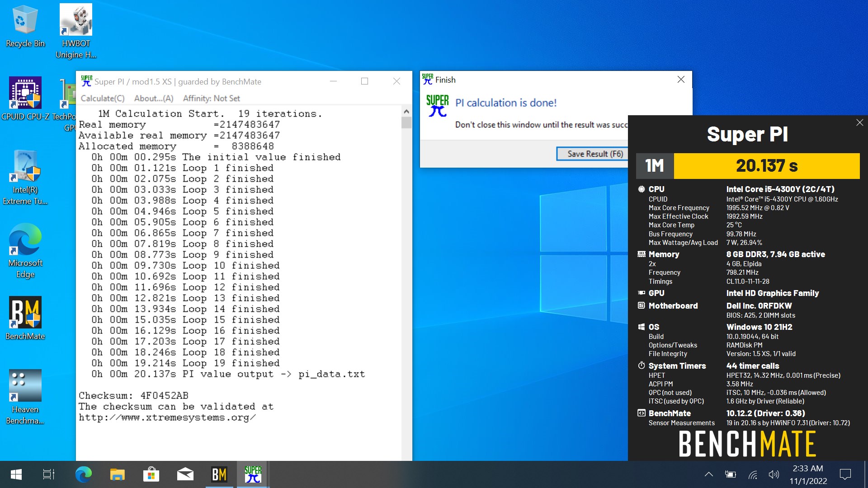Click the Finish dialog title icon
The height and width of the screenshot is (488, 868).
pyautogui.click(x=428, y=80)
